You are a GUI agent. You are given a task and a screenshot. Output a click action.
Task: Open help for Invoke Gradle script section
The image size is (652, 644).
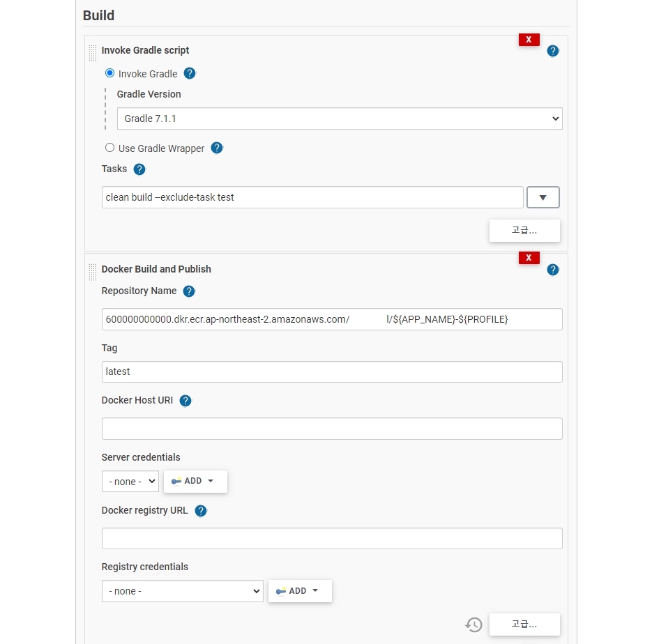[x=552, y=51]
